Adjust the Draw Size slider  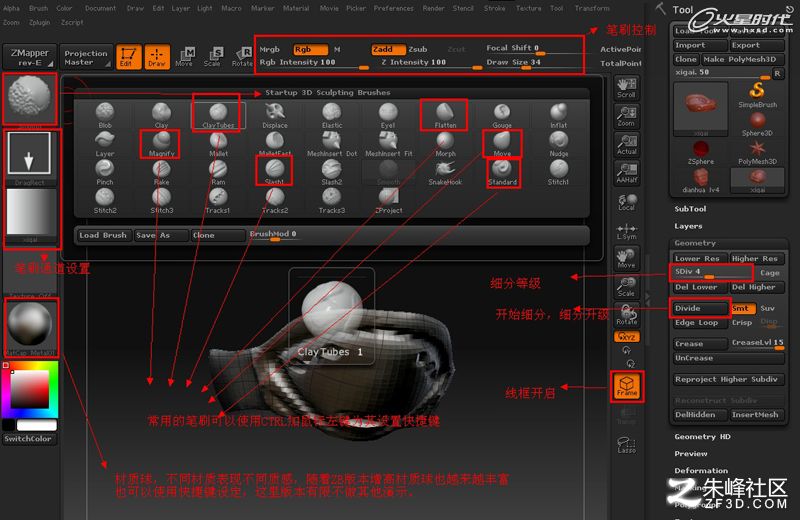[534, 62]
